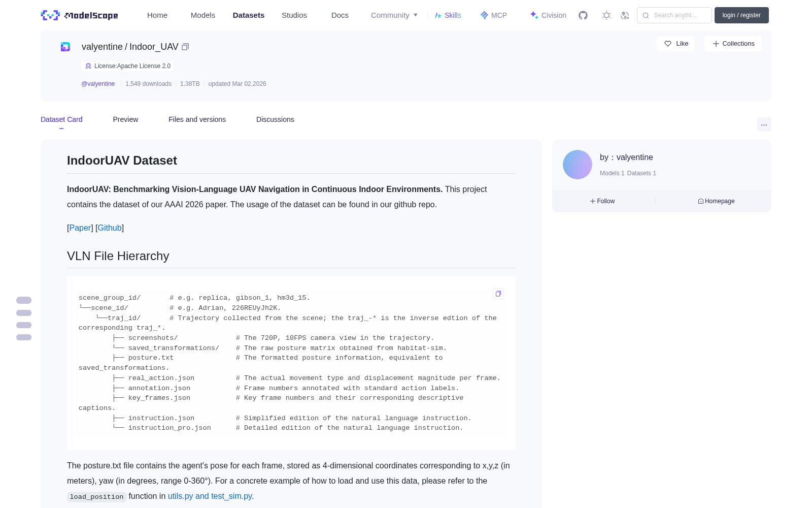The width and height of the screenshot is (812, 508).
Task: Open the author Homepage
Action: click(716, 201)
